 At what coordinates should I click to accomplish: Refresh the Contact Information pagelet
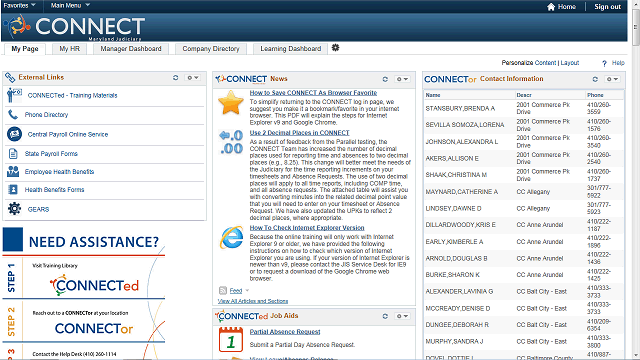coord(595,79)
